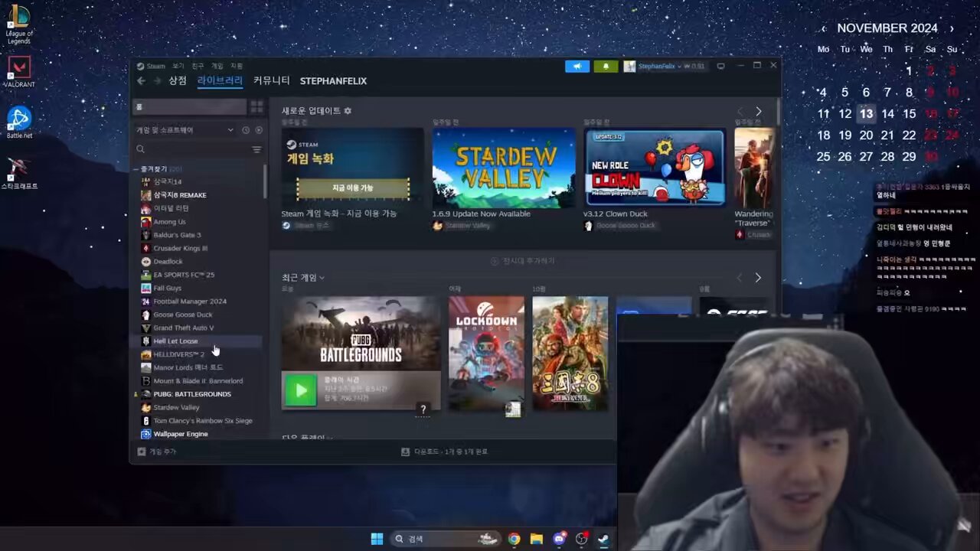Click the Steam forward navigation arrow
This screenshot has width=980, height=551.
[x=158, y=80]
